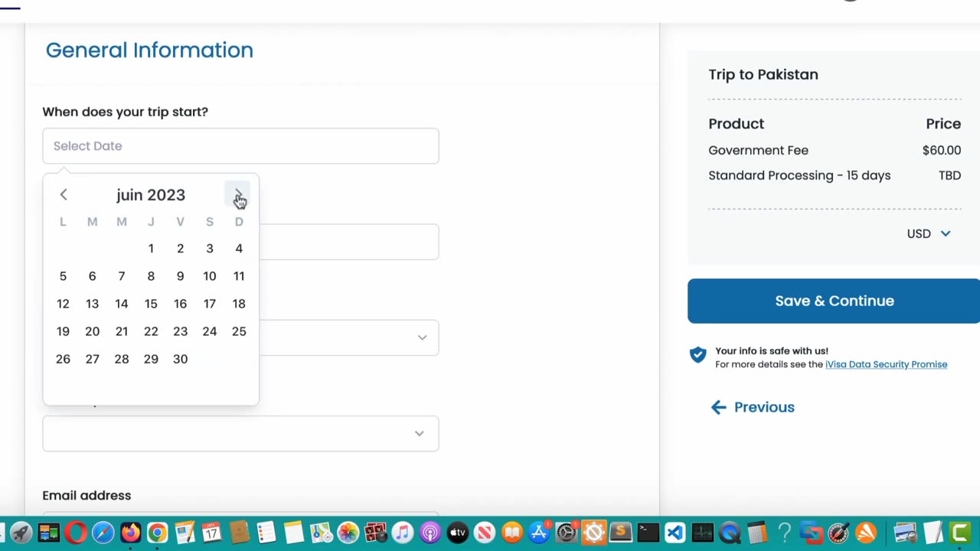This screenshot has width=980, height=551.
Task: Open the USD currency dropdown
Action: [929, 233]
